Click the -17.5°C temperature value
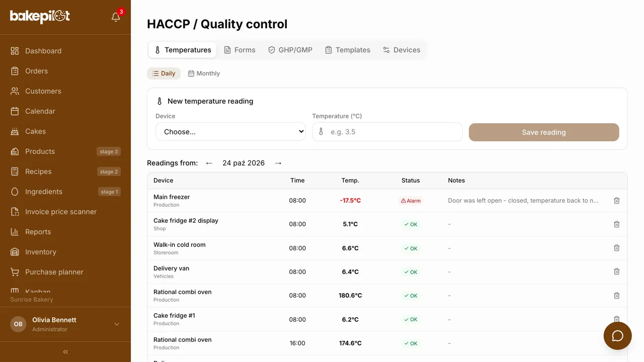Image resolution: width=644 pixels, height=362 pixels. (350, 201)
